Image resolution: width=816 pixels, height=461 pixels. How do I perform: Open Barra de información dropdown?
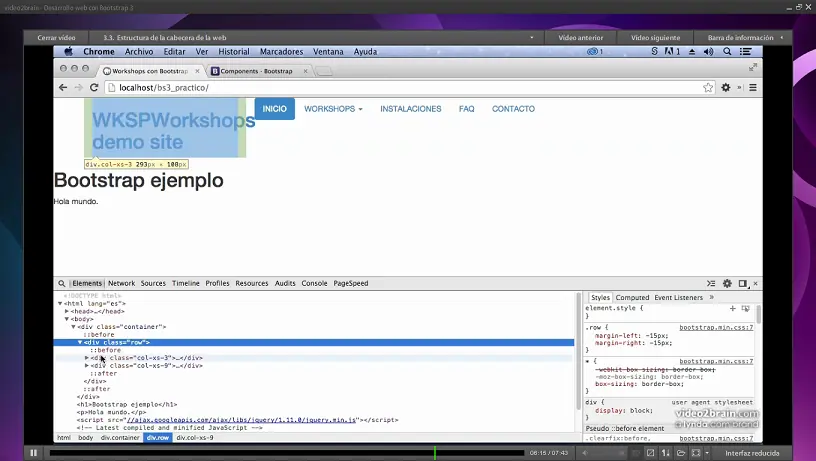pyautogui.click(x=744, y=37)
